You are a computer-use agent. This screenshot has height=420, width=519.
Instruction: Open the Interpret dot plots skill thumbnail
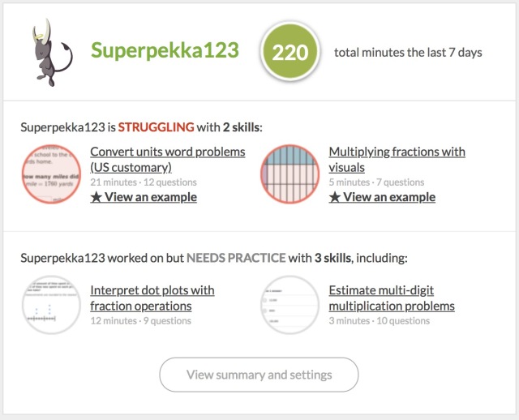pyautogui.click(x=51, y=305)
